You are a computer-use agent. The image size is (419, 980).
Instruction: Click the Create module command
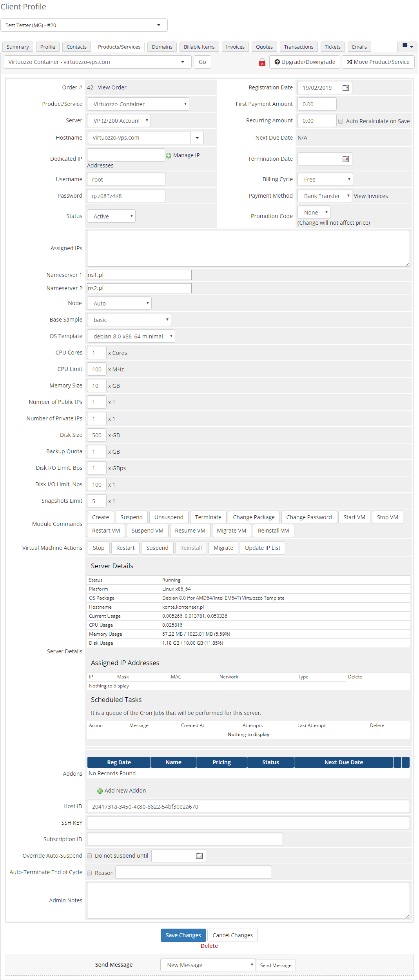pyautogui.click(x=100, y=517)
